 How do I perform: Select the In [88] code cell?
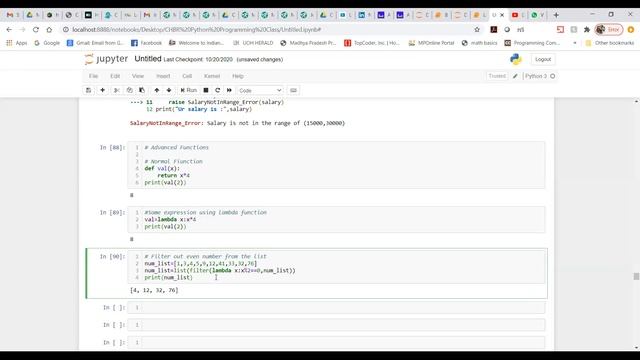(336, 165)
